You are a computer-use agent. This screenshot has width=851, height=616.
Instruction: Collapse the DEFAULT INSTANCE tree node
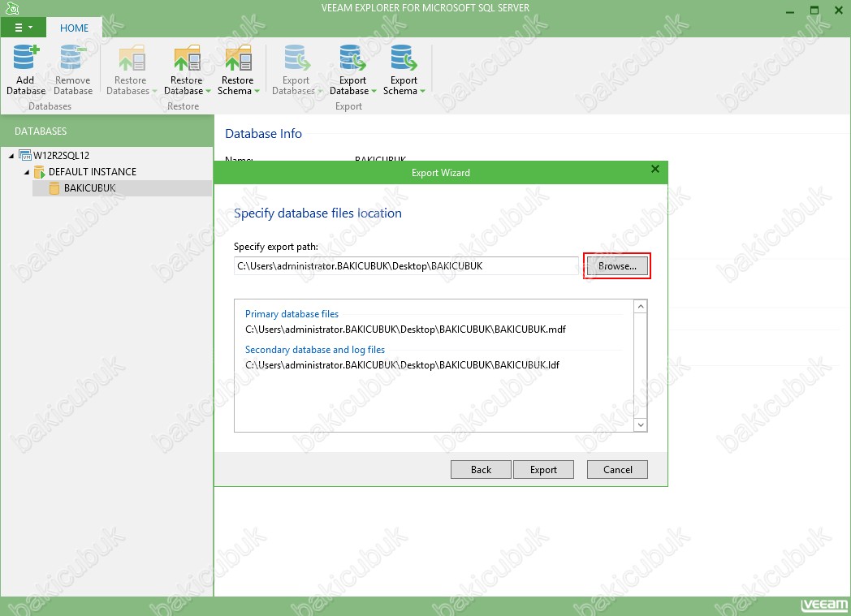tap(27, 172)
